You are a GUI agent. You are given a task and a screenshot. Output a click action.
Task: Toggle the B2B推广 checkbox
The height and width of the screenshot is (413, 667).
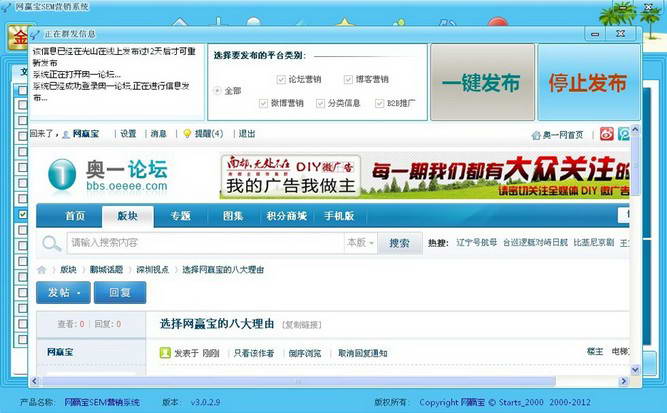pos(379,103)
